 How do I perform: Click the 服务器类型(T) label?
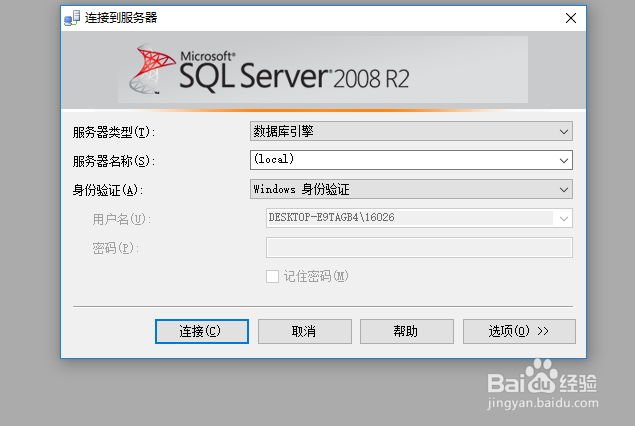pos(114,132)
